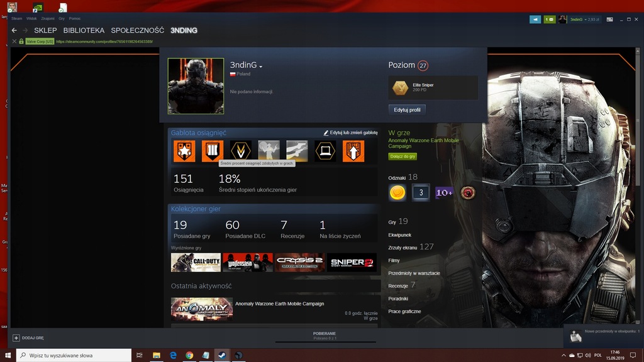644x362 pixels.
Task: Click the pencil icon near Edytuj lub zmień gablotę
Action: (x=326, y=133)
